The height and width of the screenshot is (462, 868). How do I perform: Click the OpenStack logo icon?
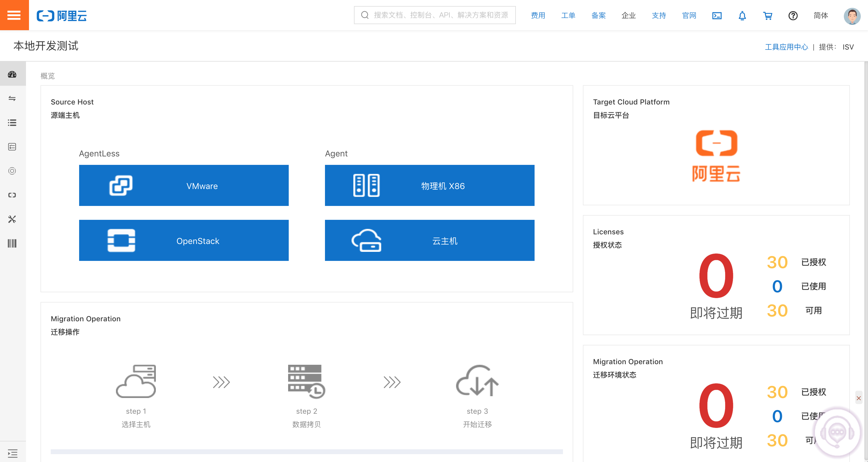pos(121,240)
